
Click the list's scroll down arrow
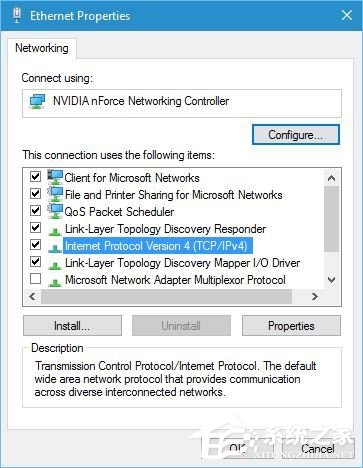click(331, 280)
